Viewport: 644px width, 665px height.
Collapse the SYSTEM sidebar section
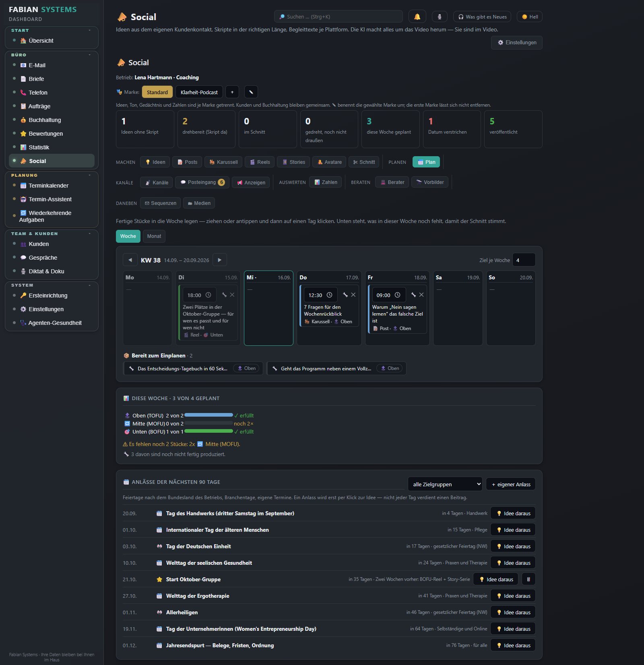click(89, 285)
